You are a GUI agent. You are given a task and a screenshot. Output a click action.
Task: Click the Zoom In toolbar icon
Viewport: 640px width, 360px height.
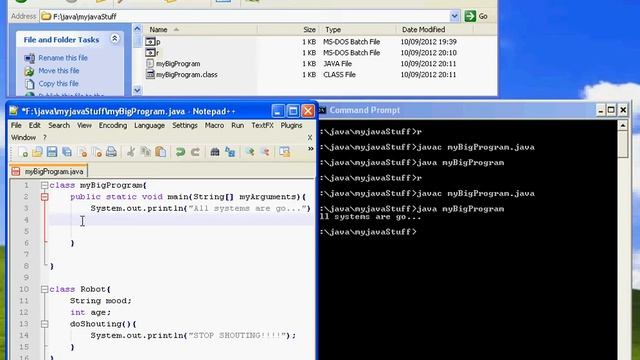click(249, 152)
